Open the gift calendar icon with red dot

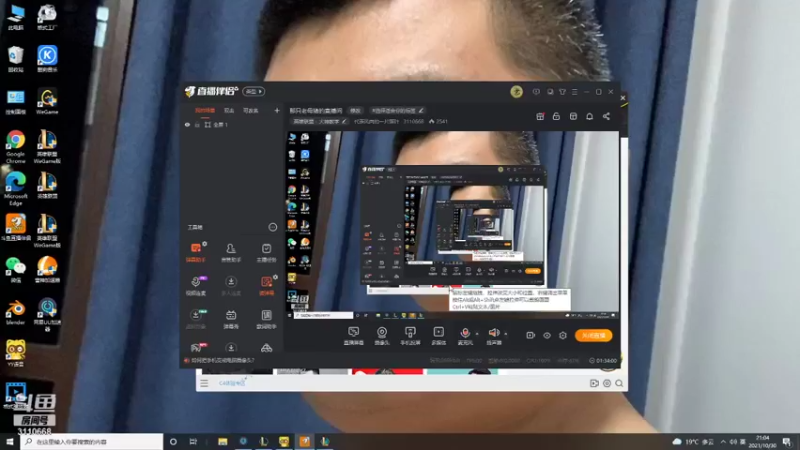coord(540,116)
